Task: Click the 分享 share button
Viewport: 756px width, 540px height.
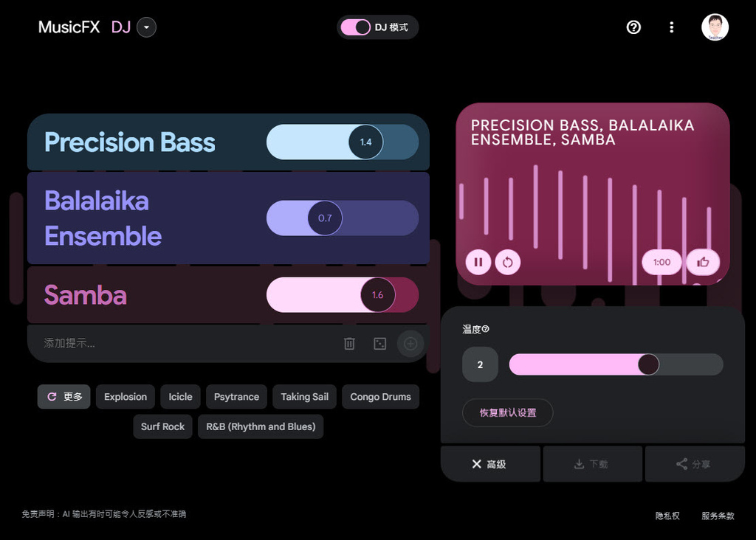Action: pos(695,464)
